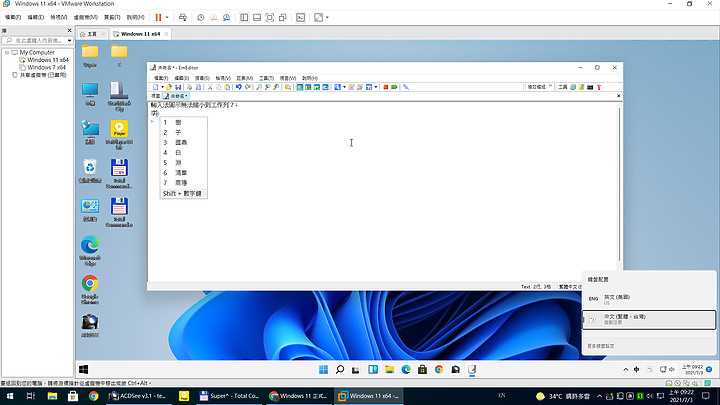Open the stretch guest dropdown arrow
The image size is (720, 405).
click(x=327, y=17)
